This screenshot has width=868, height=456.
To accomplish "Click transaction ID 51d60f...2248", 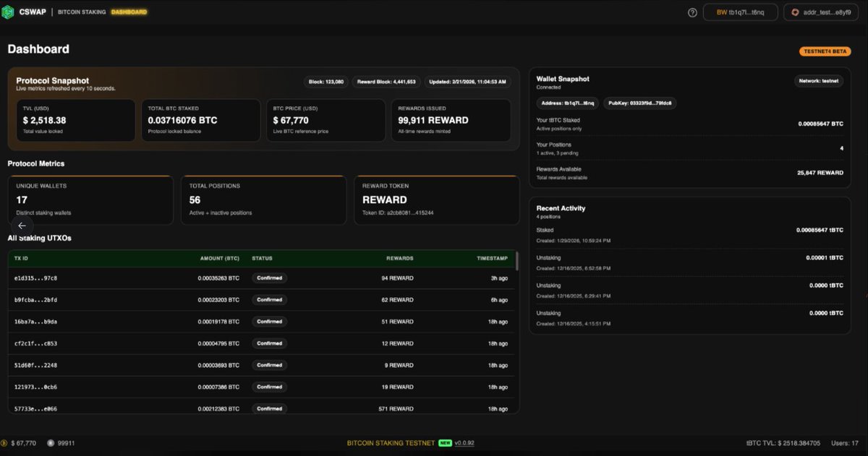I will 35,365.
